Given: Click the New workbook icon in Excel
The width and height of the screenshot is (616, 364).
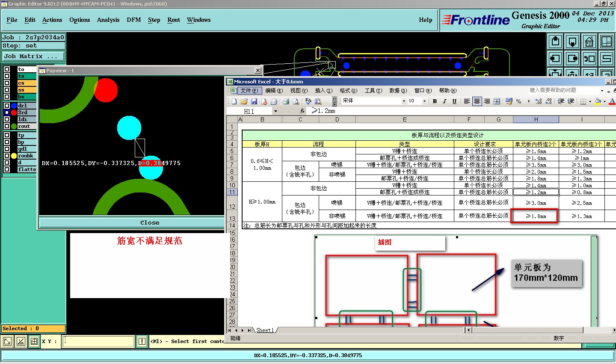Looking at the screenshot, I should click(234, 101).
